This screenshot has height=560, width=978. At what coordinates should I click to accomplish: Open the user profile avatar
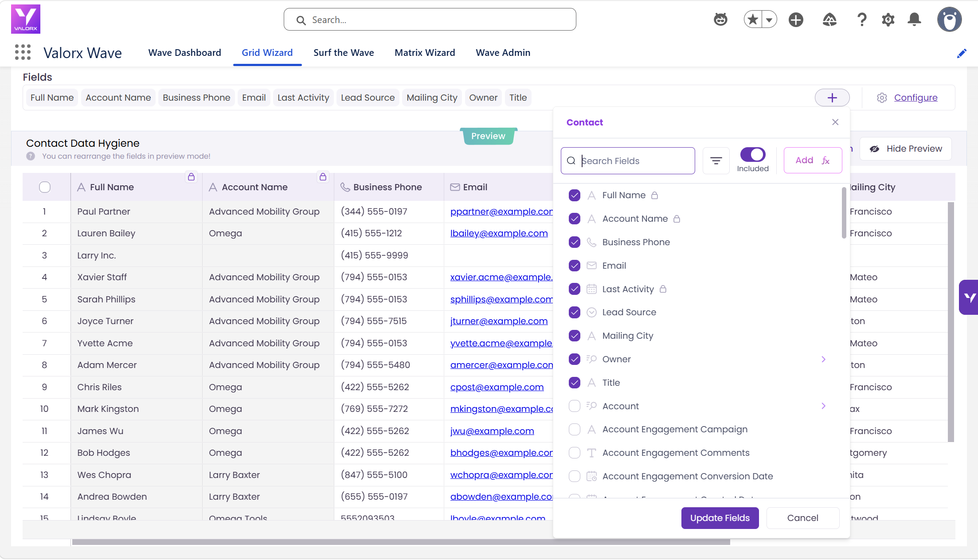[x=949, y=20]
